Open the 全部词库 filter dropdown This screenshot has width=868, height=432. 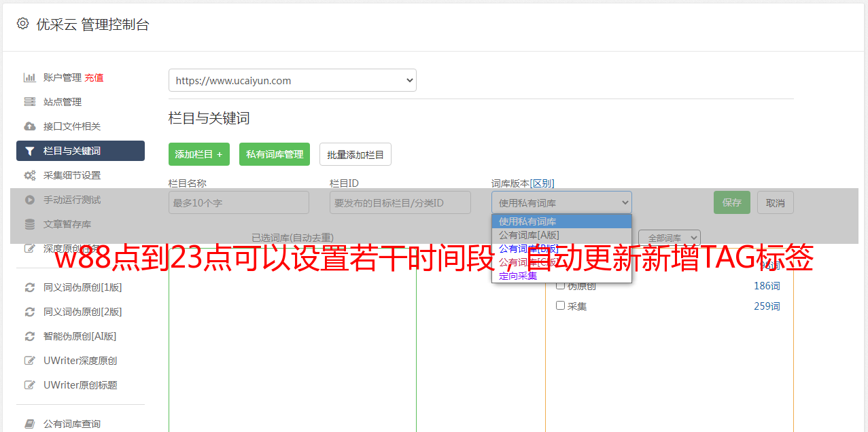(x=670, y=238)
